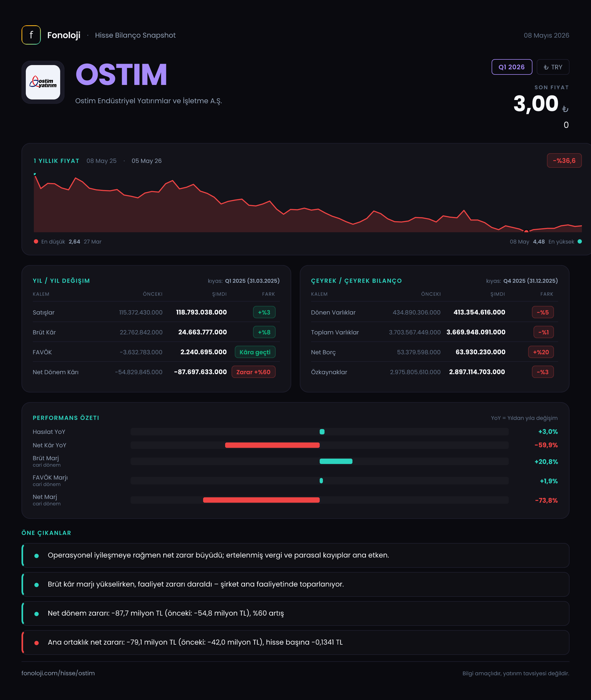Click the -%3 Özkaynaklar badge
The image size is (591, 700).
(x=543, y=372)
